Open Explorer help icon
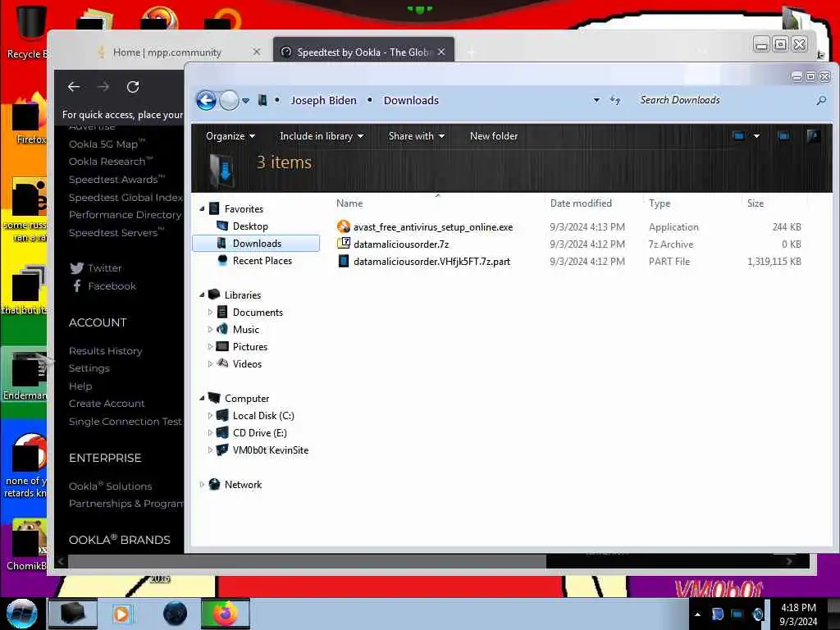Viewport: 840px width, 630px height. [813, 136]
